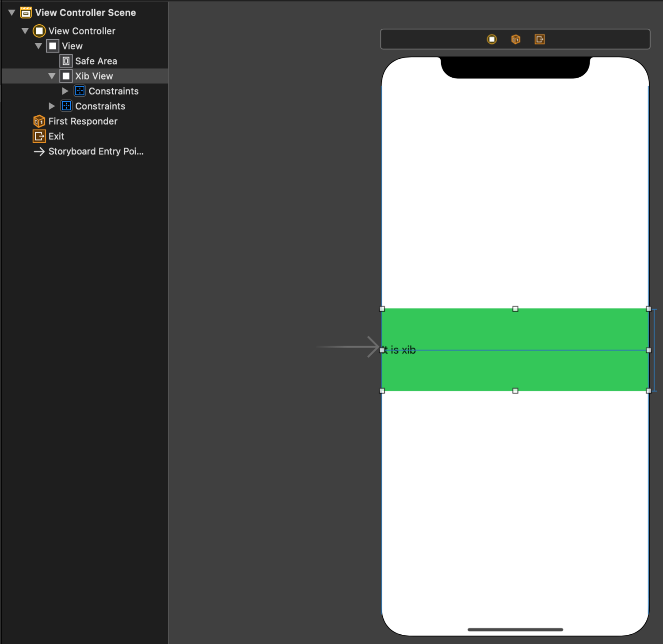Click the Exit icon in the document outline
The image size is (663, 644).
[x=39, y=136]
